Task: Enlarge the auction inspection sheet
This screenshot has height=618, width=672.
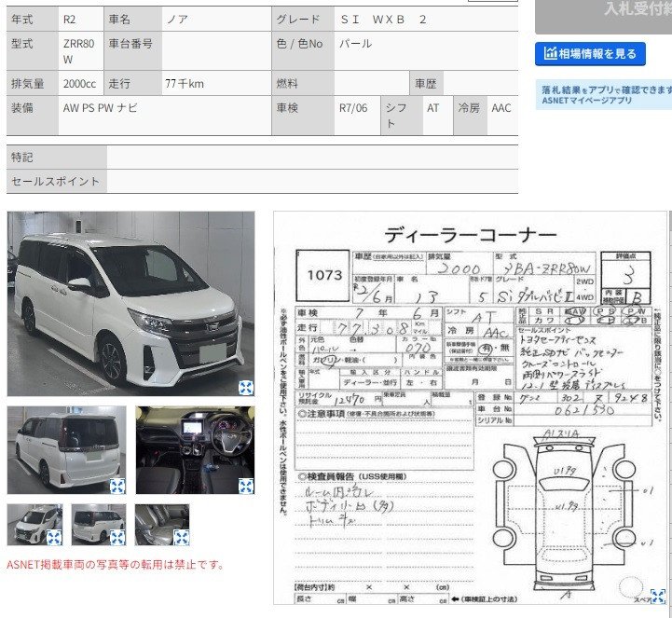Action: (x=657, y=597)
